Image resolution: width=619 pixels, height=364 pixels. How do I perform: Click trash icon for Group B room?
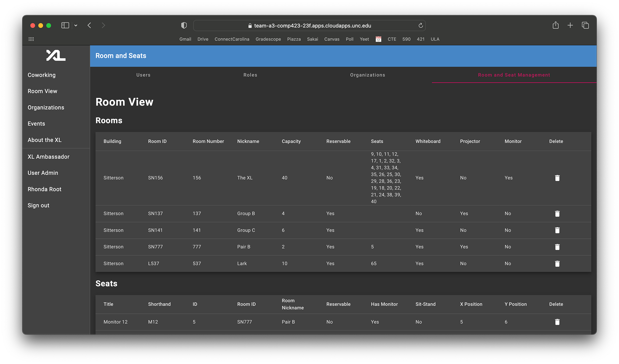click(x=557, y=214)
